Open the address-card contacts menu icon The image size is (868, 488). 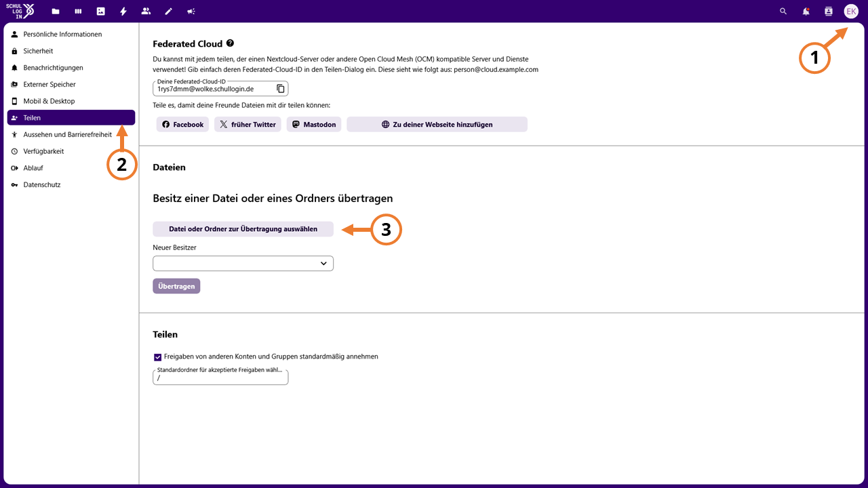click(828, 12)
